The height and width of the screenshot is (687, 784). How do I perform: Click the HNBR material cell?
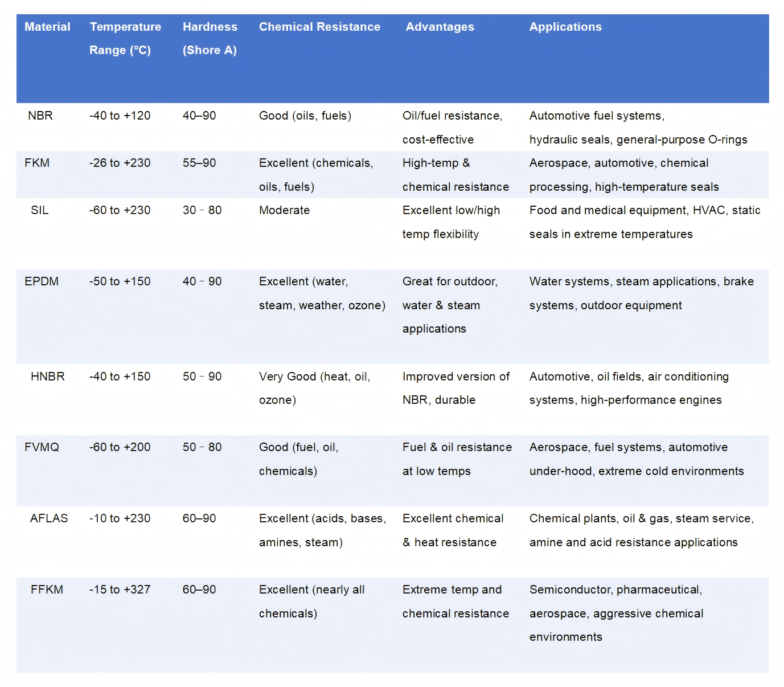pos(47,377)
